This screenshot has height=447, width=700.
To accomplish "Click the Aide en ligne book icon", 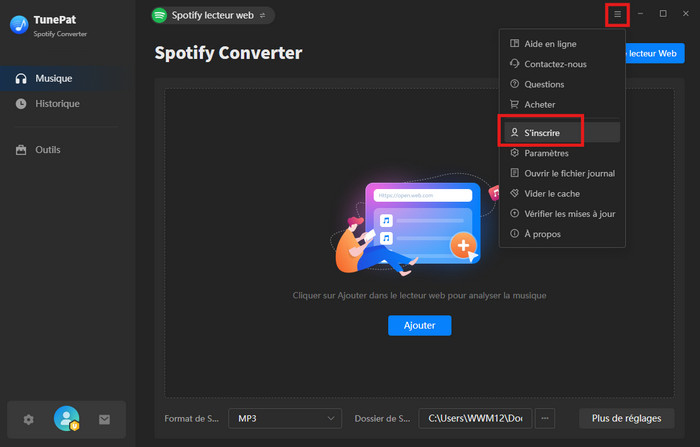I will [x=514, y=43].
